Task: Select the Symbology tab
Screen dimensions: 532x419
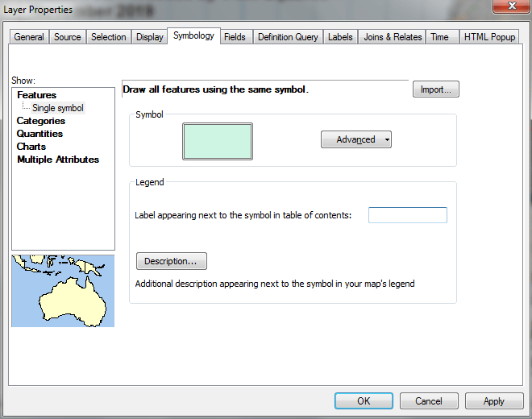Action: (x=193, y=35)
